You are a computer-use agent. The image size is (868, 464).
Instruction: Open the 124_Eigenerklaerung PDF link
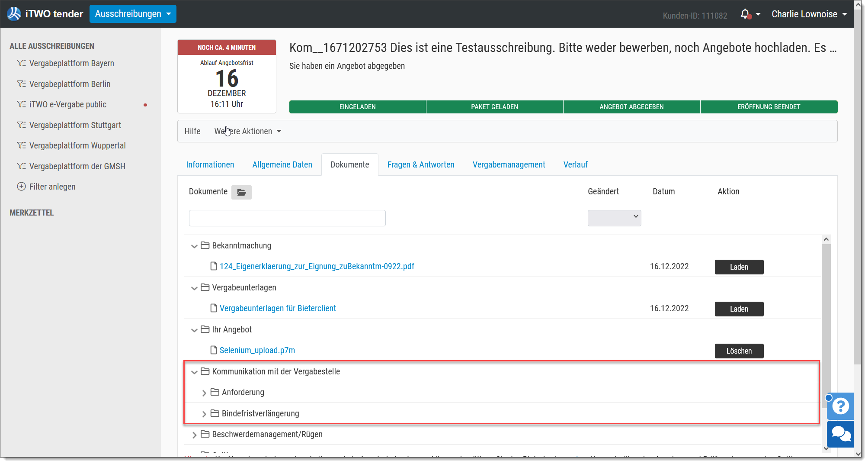click(x=317, y=266)
